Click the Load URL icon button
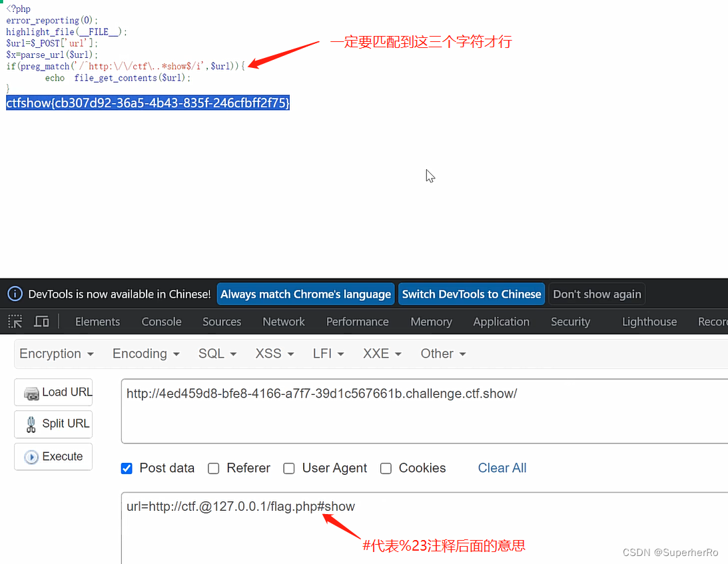728x564 pixels. (x=53, y=392)
